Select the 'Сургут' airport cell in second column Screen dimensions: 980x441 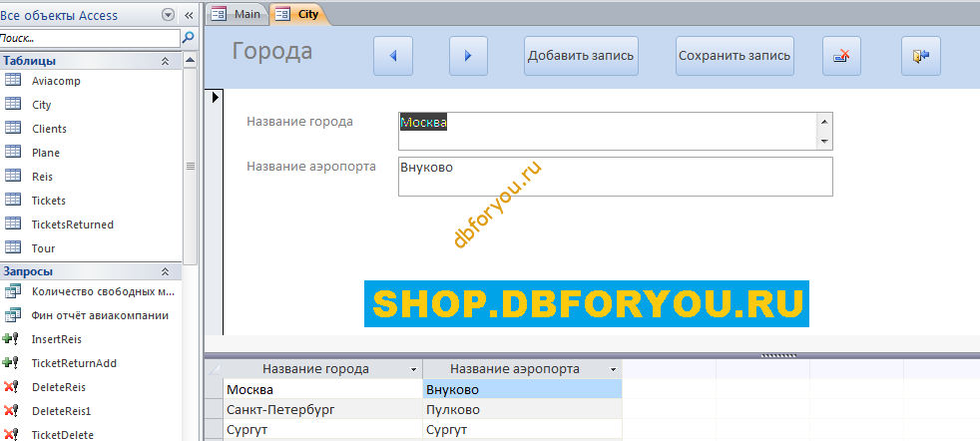523,430
